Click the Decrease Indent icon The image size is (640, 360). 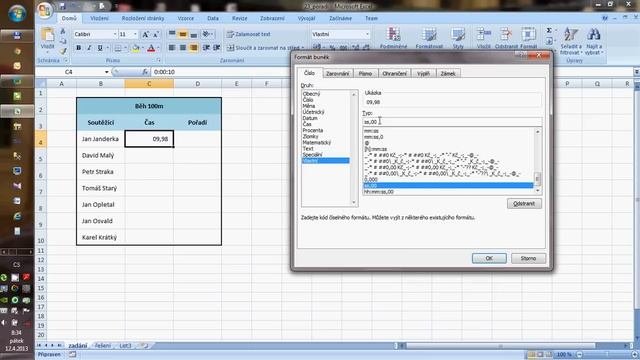click(206, 48)
